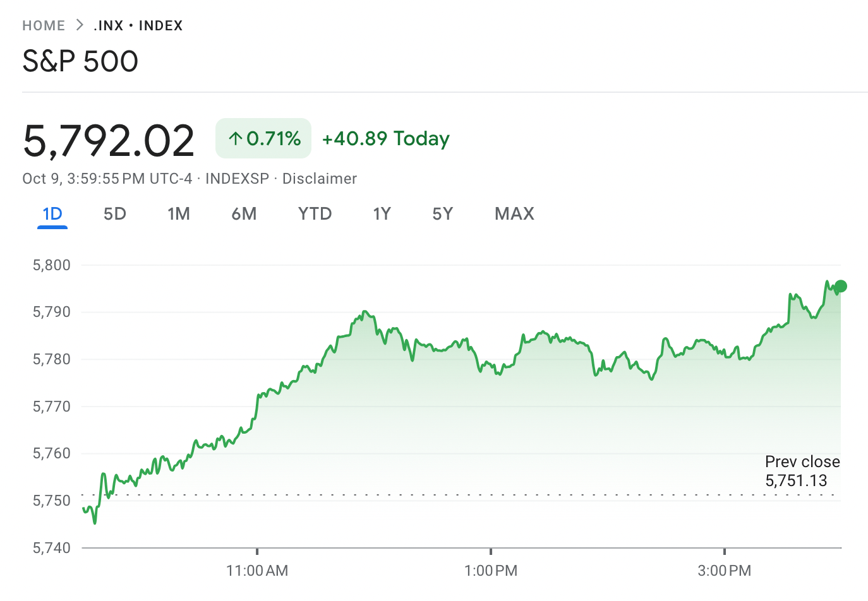Switch to the 1M range tab
Image resolution: width=868 pixels, height=601 pixels.
pyautogui.click(x=179, y=214)
